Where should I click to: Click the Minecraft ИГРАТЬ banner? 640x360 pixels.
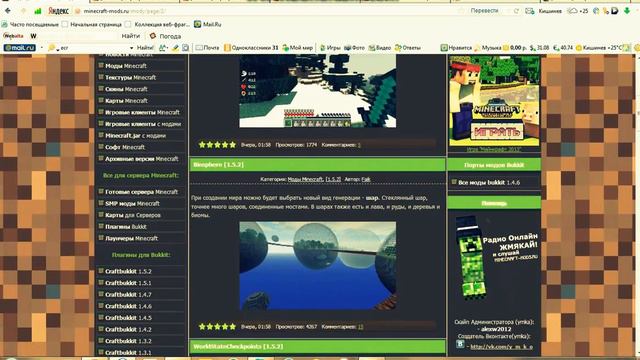pyautogui.click(x=494, y=101)
